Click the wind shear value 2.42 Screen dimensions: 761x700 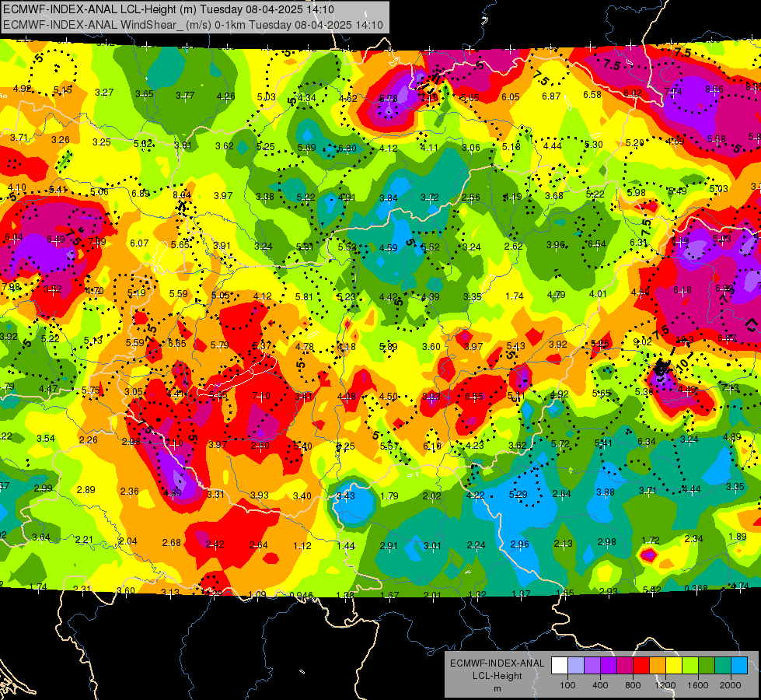click(215, 544)
